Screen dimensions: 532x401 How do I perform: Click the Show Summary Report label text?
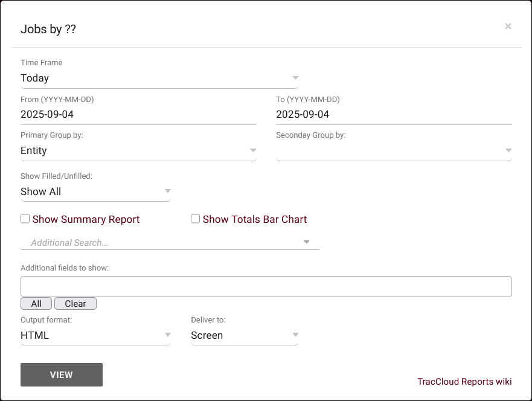pyautogui.click(x=86, y=219)
